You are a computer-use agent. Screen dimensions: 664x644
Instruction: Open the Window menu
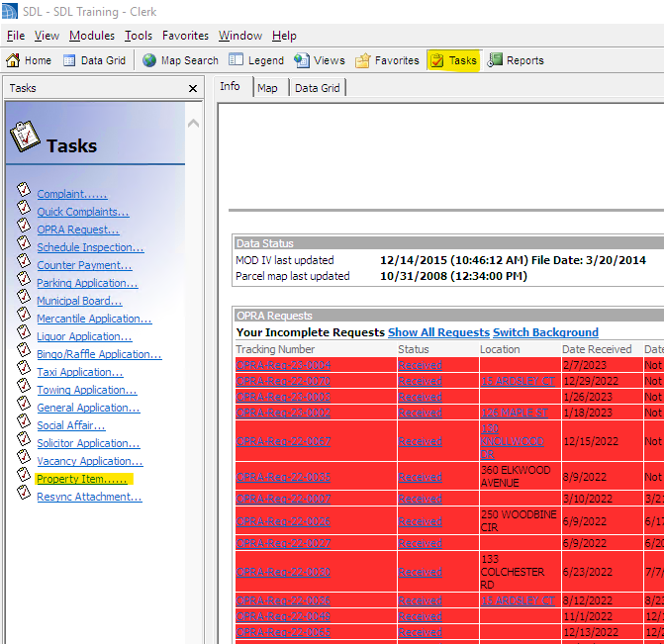point(240,36)
